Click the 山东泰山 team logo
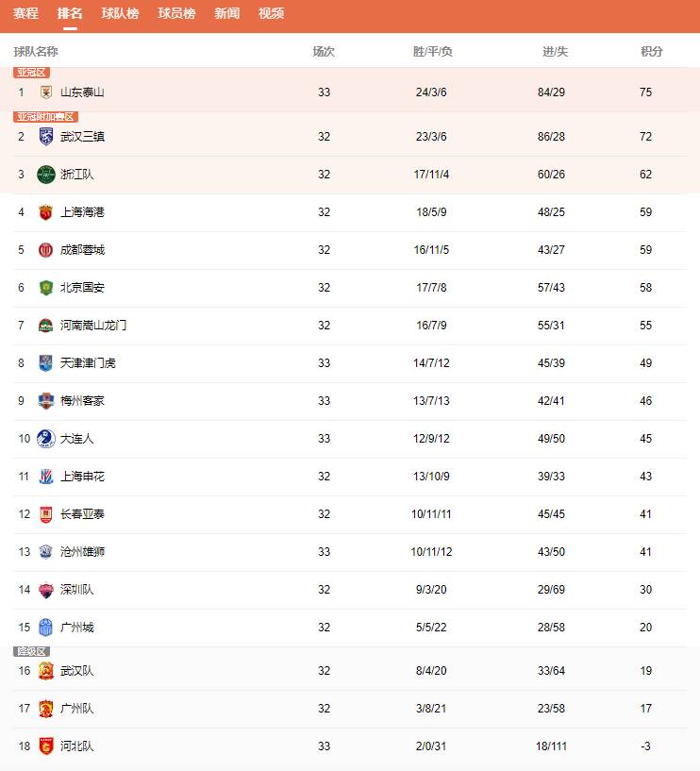Image resolution: width=700 pixels, height=771 pixels. 45,92
